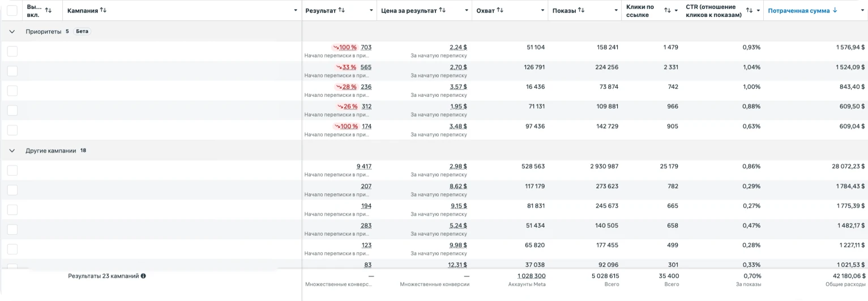Image resolution: width=868 pixels, height=301 pixels.
Task: Click total impressions 5 028 615
Action: (x=604, y=276)
